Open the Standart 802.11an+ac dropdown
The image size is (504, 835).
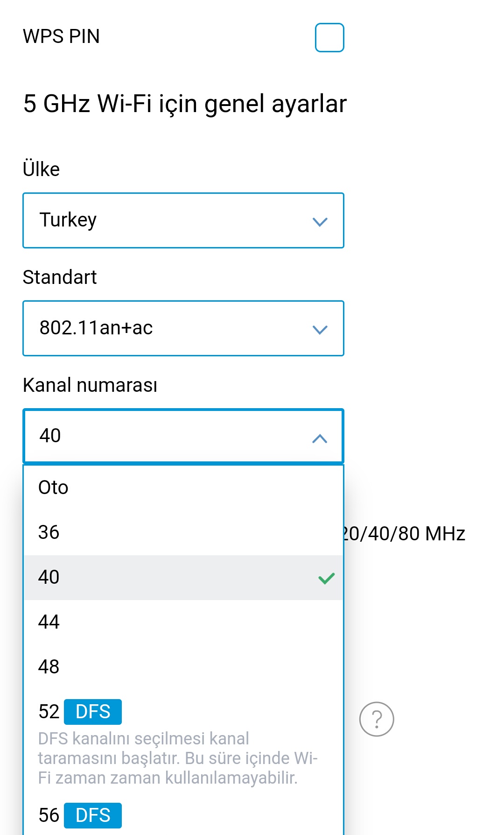183,328
